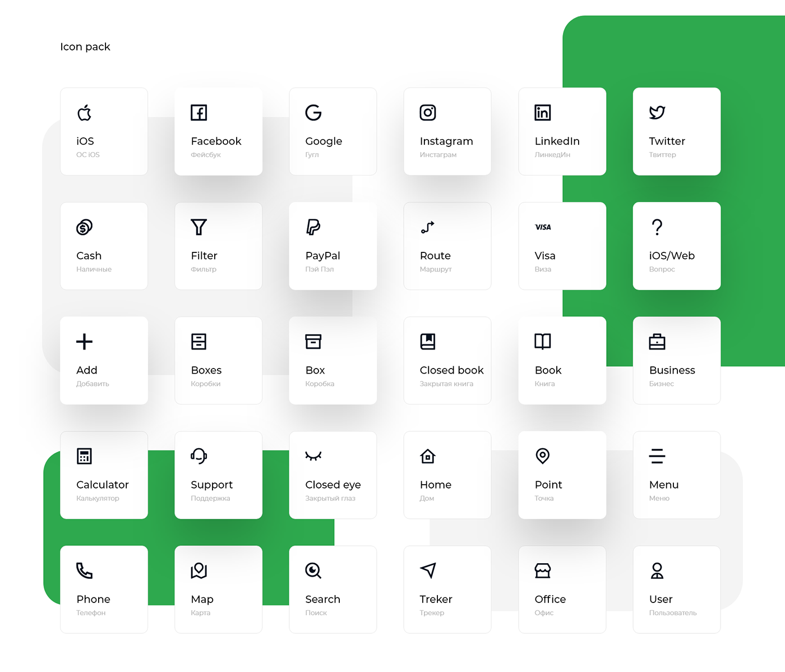The width and height of the screenshot is (785, 672).
Task: Select the Home house icon
Action: click(428, 456)
